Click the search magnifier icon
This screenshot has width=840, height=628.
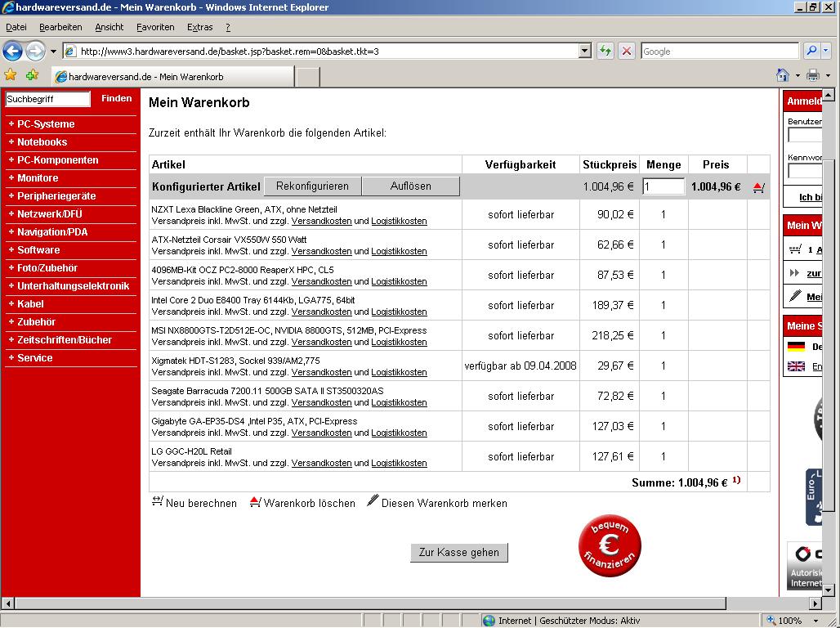[x=811, y=51]
